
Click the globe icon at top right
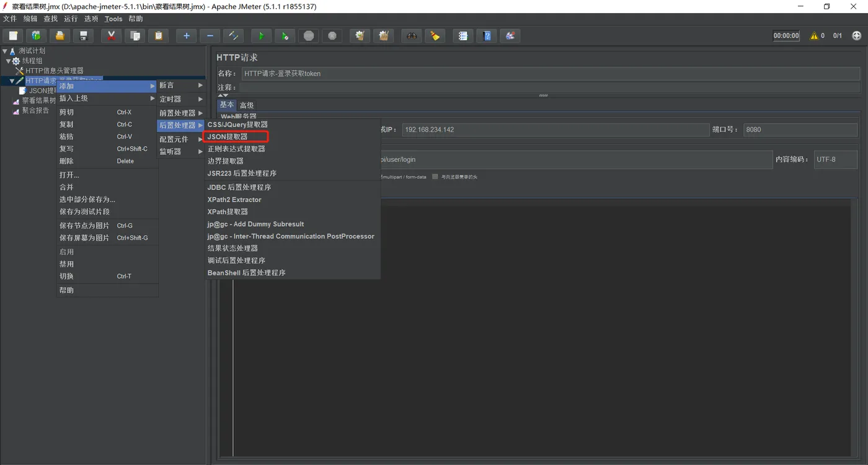click(857, 36)
